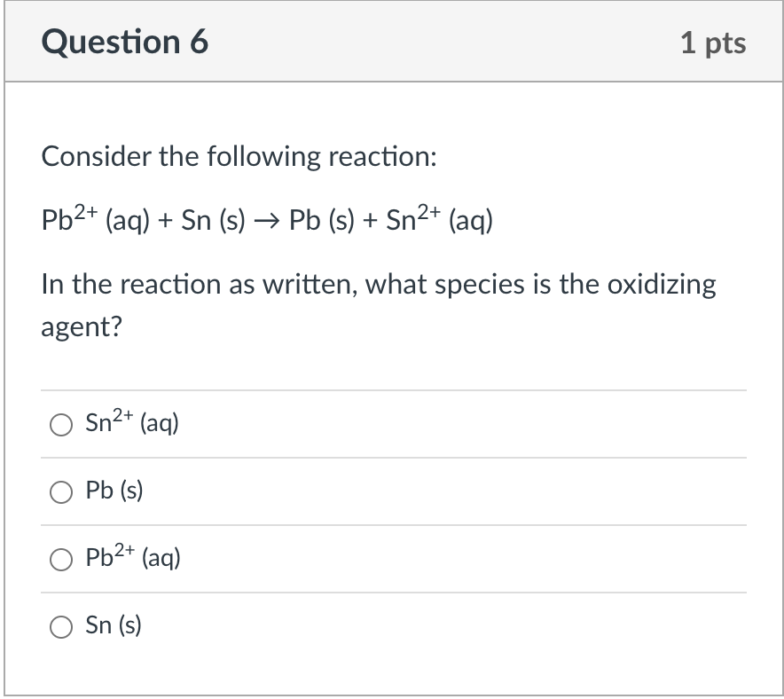Click the Question 6 heading

(124, 42)
